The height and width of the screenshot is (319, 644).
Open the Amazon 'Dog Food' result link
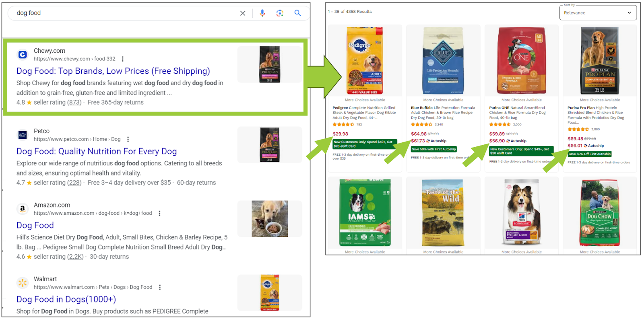click(x=35, y=225)
